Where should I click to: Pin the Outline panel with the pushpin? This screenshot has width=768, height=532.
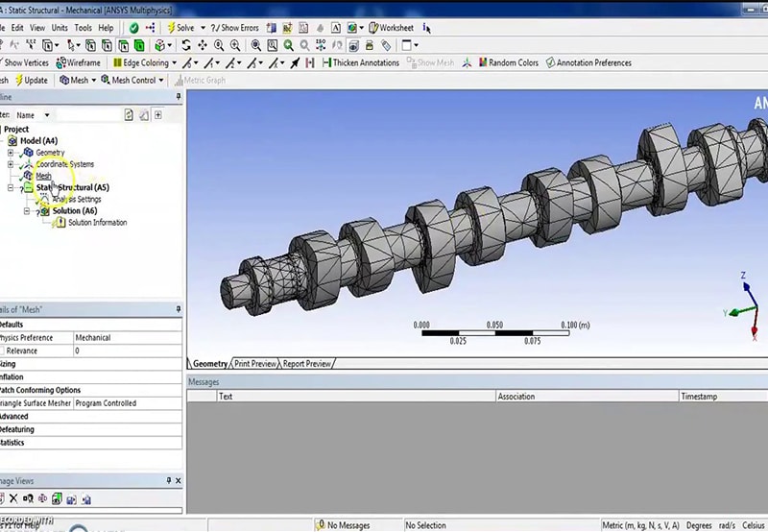pos(179,97)
